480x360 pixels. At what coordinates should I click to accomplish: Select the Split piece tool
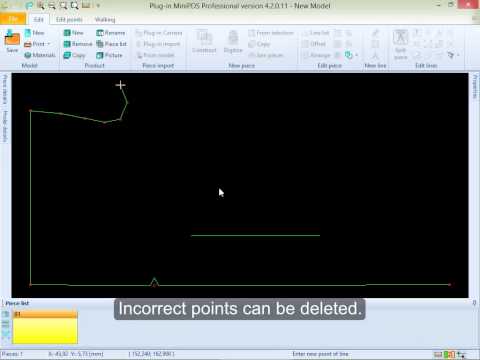click(x=400, y=43)
